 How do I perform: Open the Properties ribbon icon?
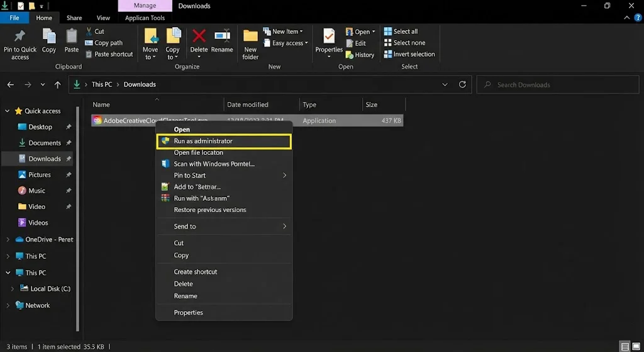(x=329, y=37)
